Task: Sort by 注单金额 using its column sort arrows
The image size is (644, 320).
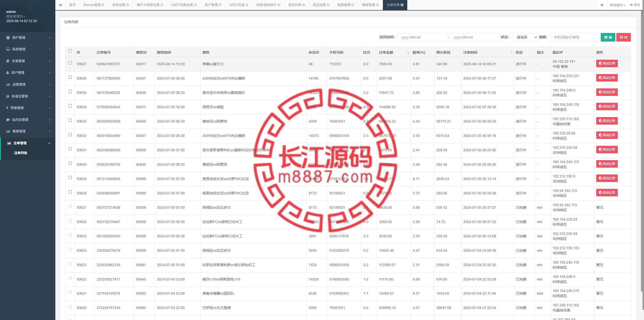Action: tap(408, 52)
